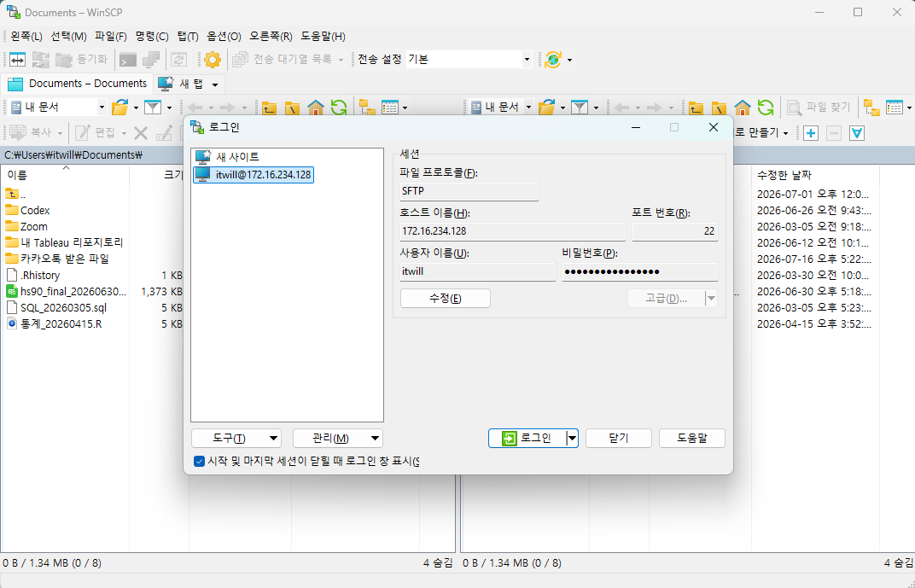The width and height of the screenshot is (915, 588).
Task: Go to parent directory in right panel toolbar
Action: coord(696,108)
